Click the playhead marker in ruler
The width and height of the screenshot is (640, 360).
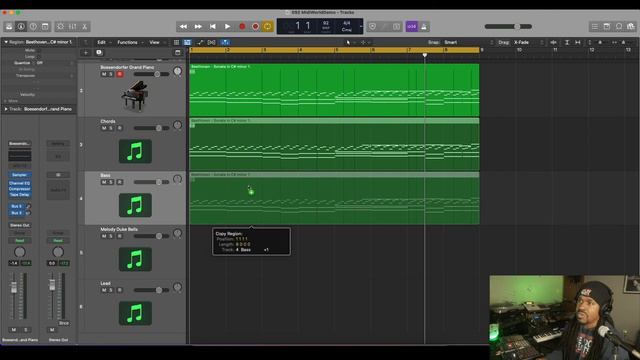click(424, 55)
